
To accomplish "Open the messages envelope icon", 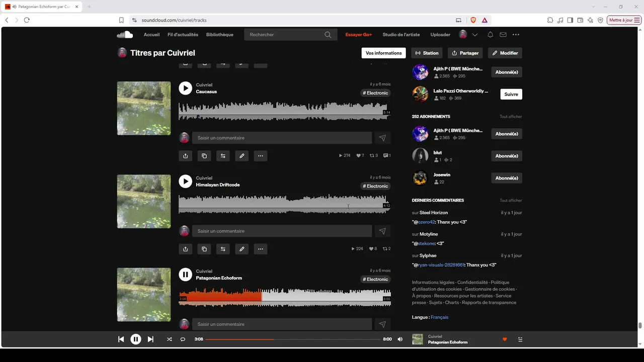I will coord(503,35).
